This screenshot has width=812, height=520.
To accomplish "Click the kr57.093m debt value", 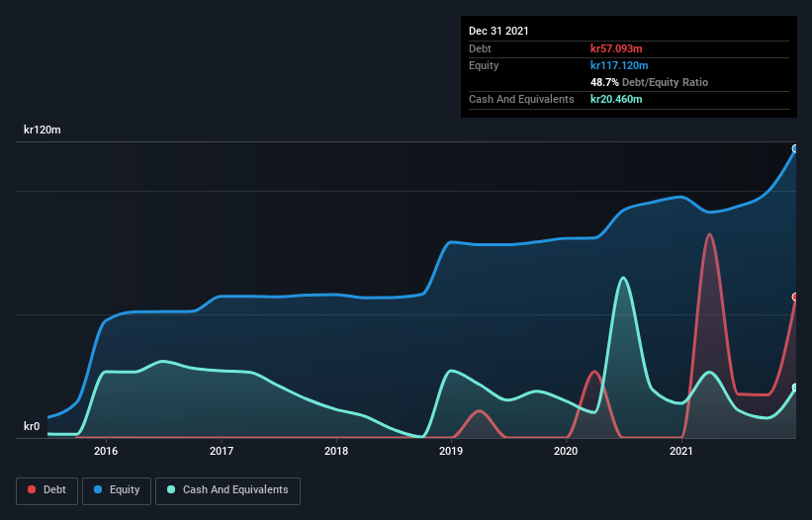I will pos(616,48).
